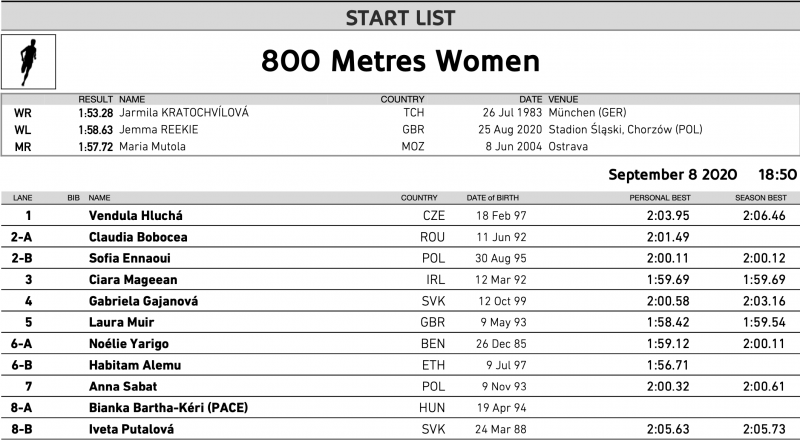The image size is (800, 440).
Task: Select athlete Vendula Hluchá in lane 1
Action: click(136, 215)
